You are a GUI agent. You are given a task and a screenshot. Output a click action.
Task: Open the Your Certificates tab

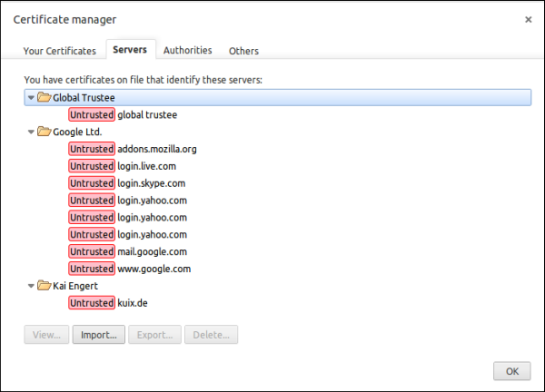tap(59, 51)
